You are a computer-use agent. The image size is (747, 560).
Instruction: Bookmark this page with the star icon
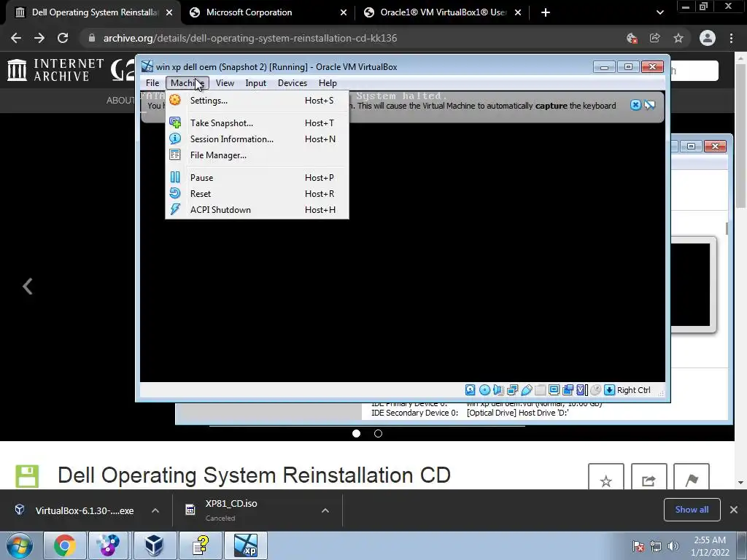pyautogui.click(x=678, y=38)
